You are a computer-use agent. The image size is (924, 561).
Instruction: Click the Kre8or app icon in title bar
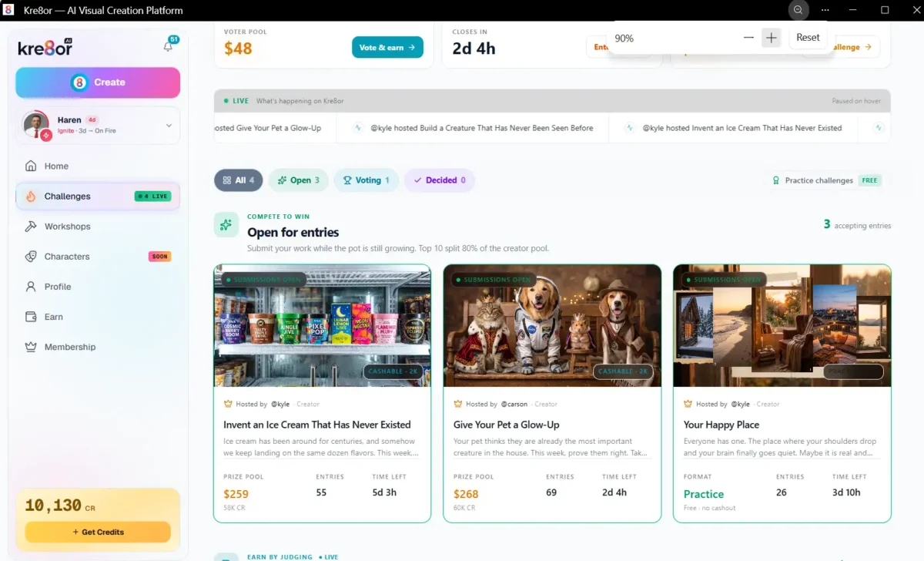10,10
